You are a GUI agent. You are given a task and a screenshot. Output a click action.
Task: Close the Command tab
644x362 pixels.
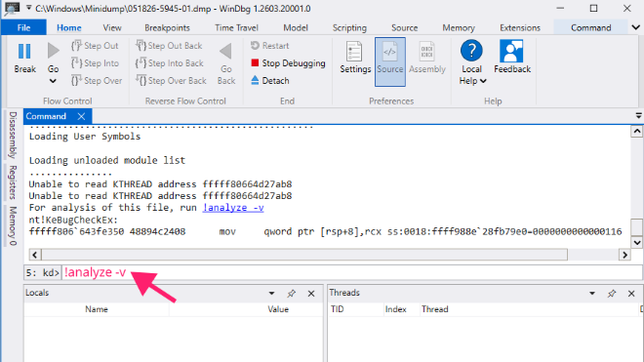coord(81,117)
